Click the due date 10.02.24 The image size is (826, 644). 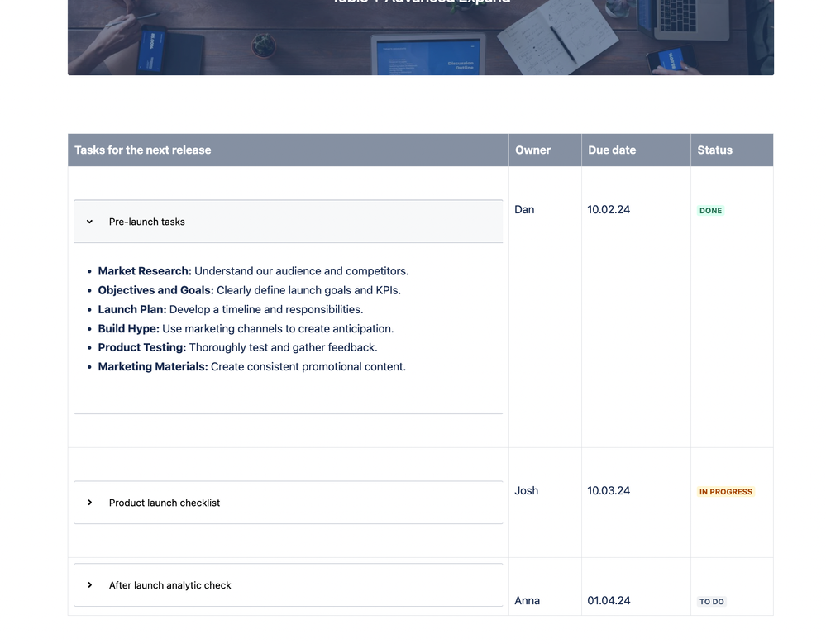[609, 210]
